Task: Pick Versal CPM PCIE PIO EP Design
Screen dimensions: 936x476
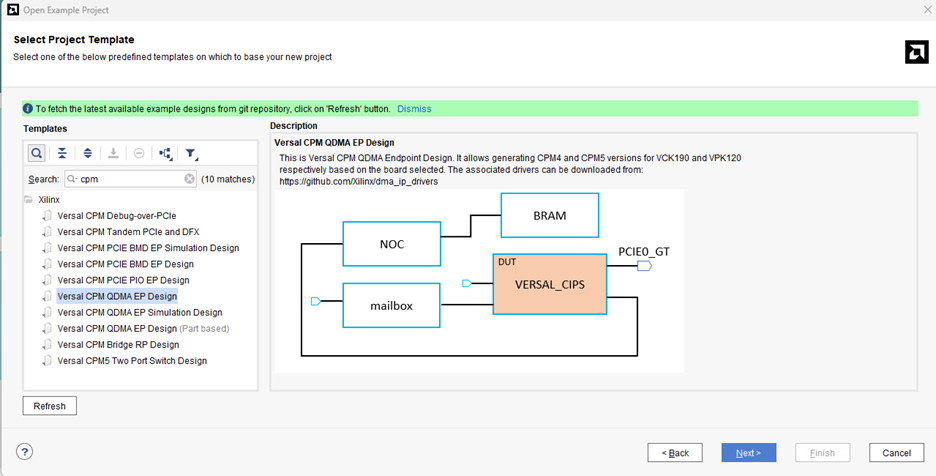Action: pos(123,280)
